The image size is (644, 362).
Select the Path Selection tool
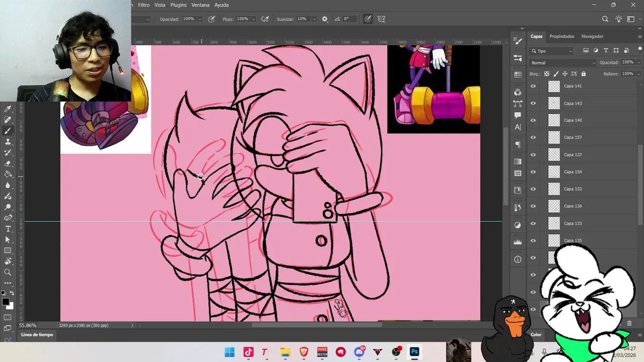tap(8, 240)
